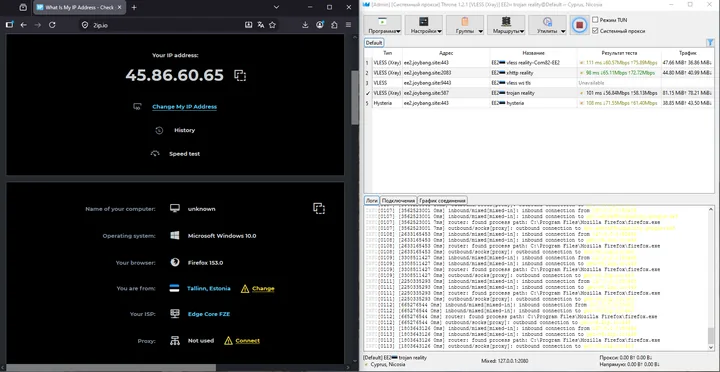Image resolution: width=720 pixels, height=372 pixels.
Task: Click the history clock icon
Action: click(159, 130)
